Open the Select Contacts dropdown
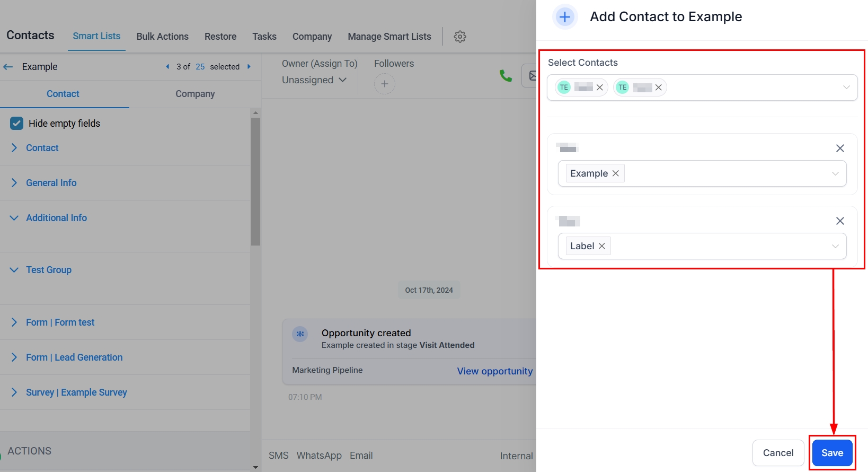This screenshot has height=472, width=868. (846, 88)
